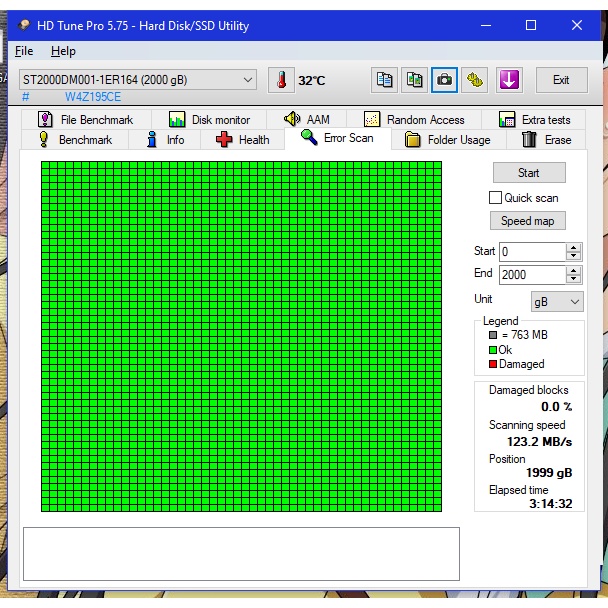Viewport: 608px width, 608px height.
Task: Click the copy screenshot to clipboard icon
Action: point(414,80)
